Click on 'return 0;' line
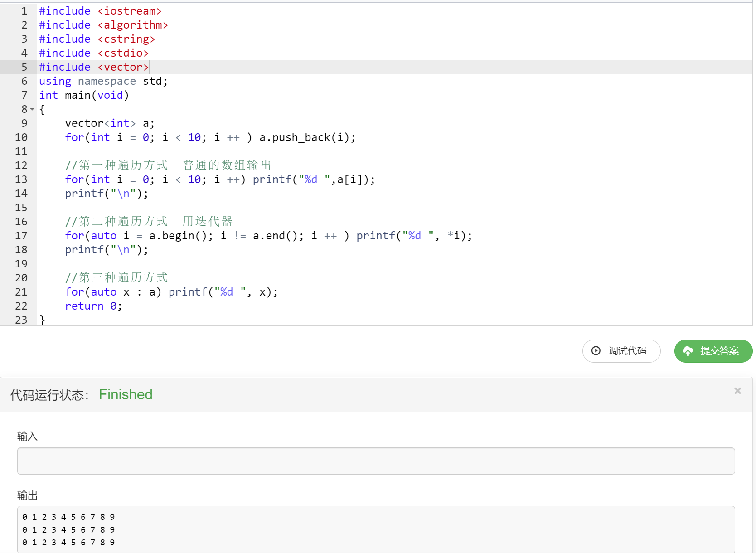The height and width of the screenshot is (553, 756). pyautogui.click(x=93, y=306)
